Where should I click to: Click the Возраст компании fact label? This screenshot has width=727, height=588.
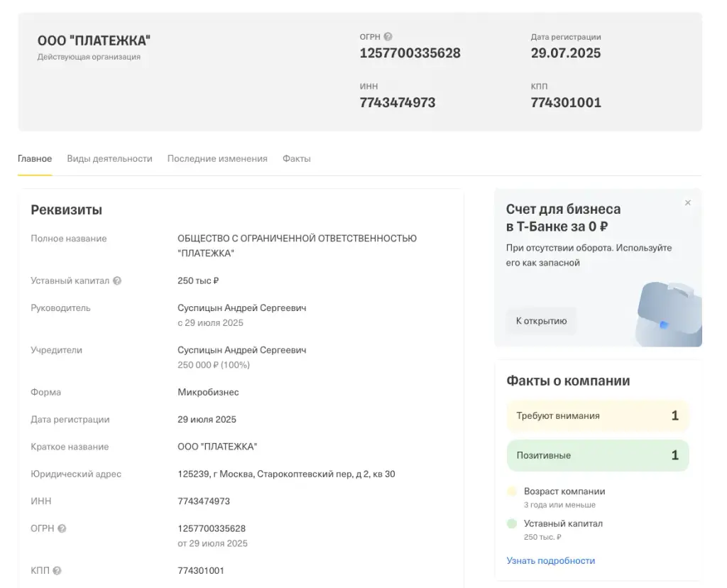[564, 491]
